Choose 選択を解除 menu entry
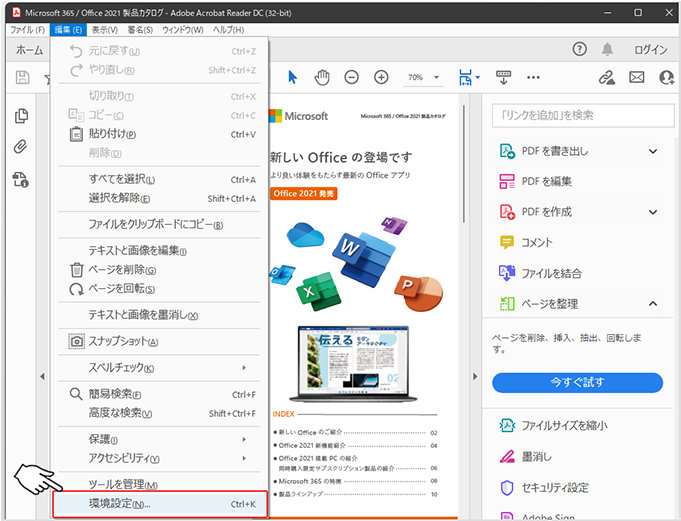 [159, 198]
